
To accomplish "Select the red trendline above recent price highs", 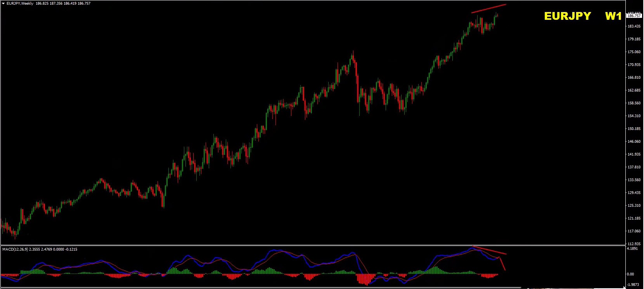I will coord(489,9).
